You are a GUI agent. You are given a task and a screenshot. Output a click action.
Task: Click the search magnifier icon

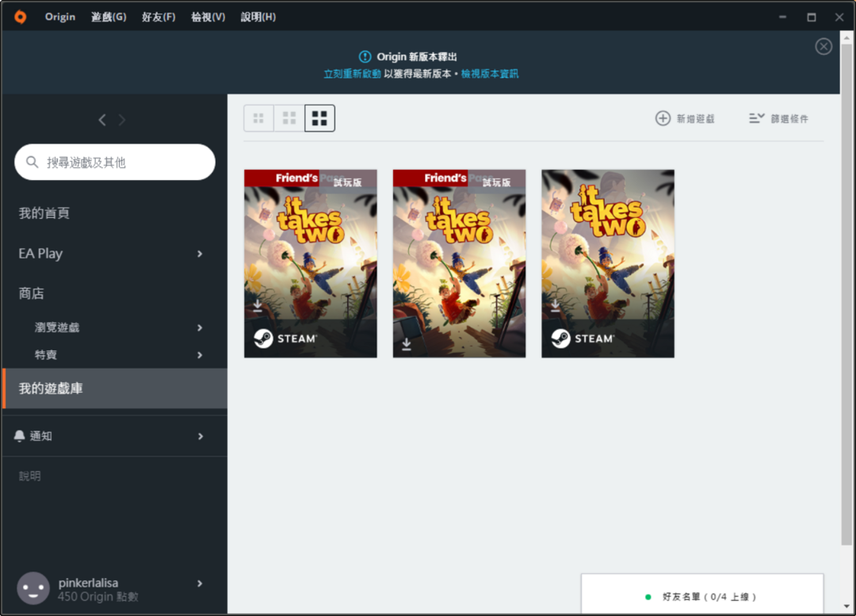tap(32, 163)
